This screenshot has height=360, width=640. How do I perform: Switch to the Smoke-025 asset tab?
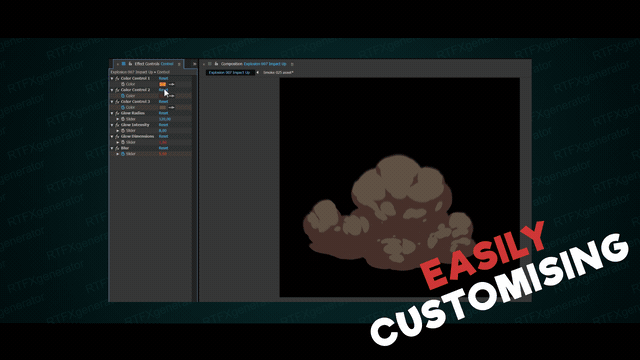coord(278,73)
